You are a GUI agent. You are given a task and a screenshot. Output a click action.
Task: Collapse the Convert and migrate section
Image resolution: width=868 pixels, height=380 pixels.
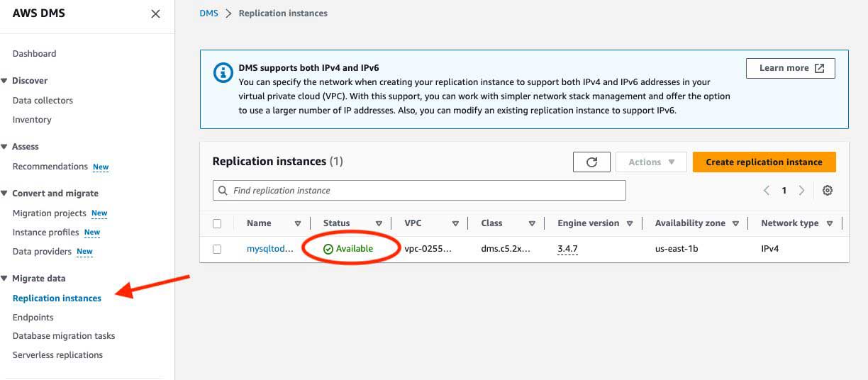(x=4, y=194)
